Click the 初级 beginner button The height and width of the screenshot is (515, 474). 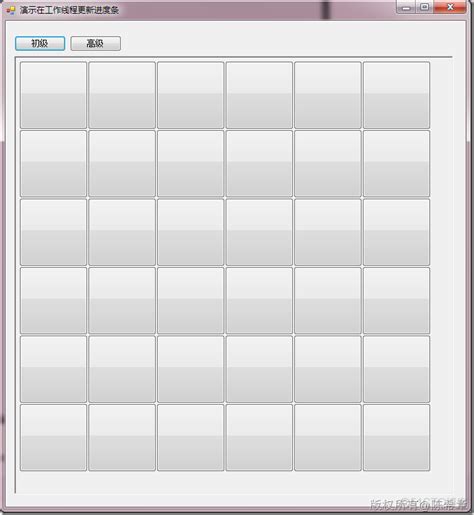[40, 44]
